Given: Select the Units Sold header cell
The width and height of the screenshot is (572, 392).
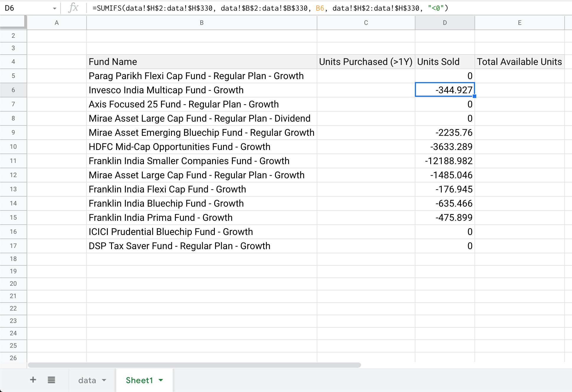Looking at the screenshot, I should [x=445, y=62].
